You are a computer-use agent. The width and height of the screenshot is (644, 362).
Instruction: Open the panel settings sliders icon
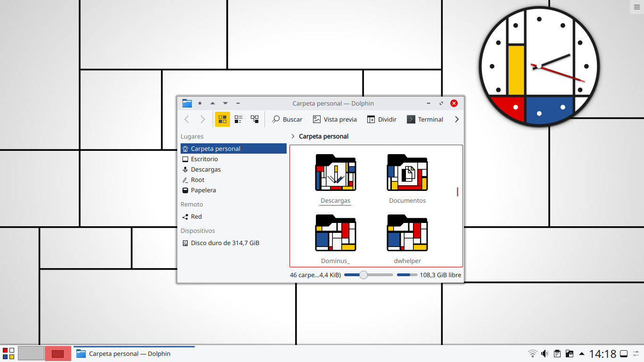(x=636, y=354)
